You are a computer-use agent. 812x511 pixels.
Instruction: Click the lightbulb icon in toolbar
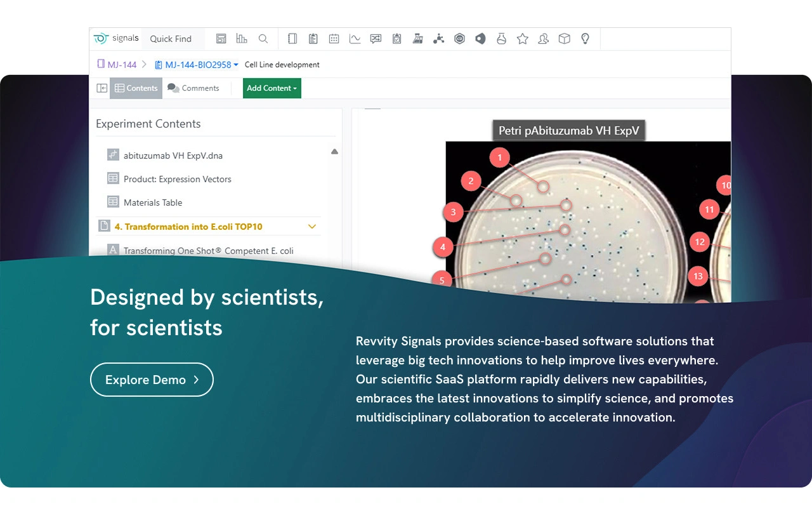point(585,39)
